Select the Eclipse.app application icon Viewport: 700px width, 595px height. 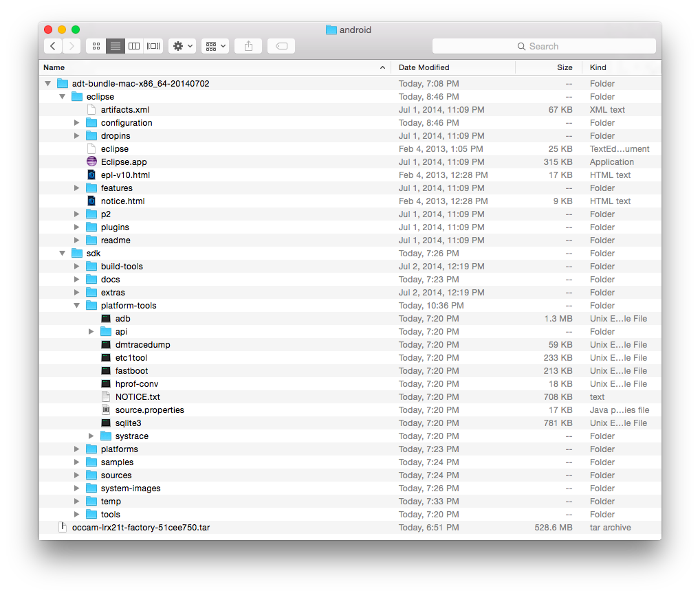coord(91,161)
